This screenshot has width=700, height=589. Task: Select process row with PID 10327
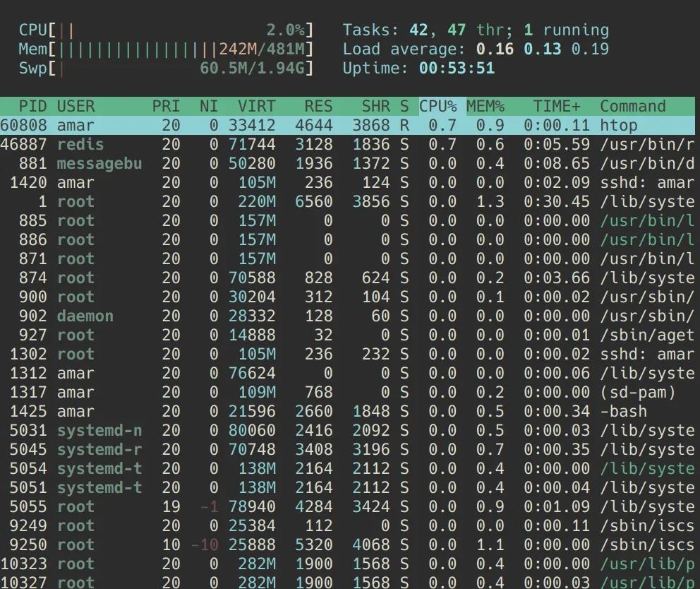(347, 582)
